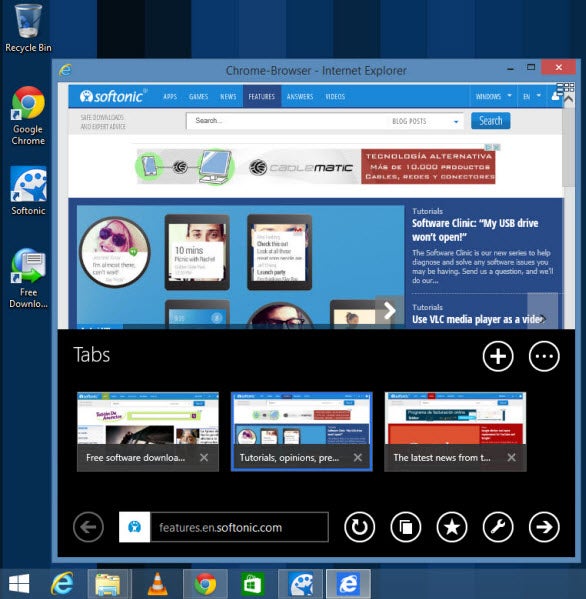Image resolution: width=586 pixels, height=599 pixels.
Task: Switch to Softonic app in taskbar
Action: tap(301, 584)
